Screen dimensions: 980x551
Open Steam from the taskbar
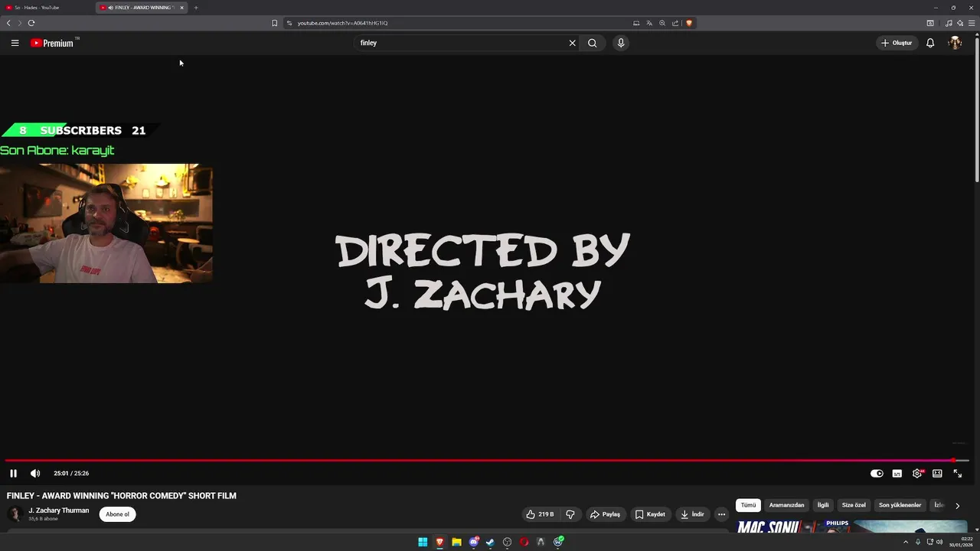490,542
